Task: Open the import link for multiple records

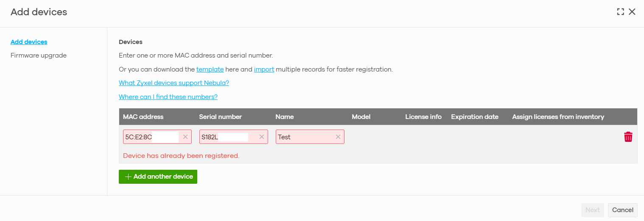Action: point(264,69)
